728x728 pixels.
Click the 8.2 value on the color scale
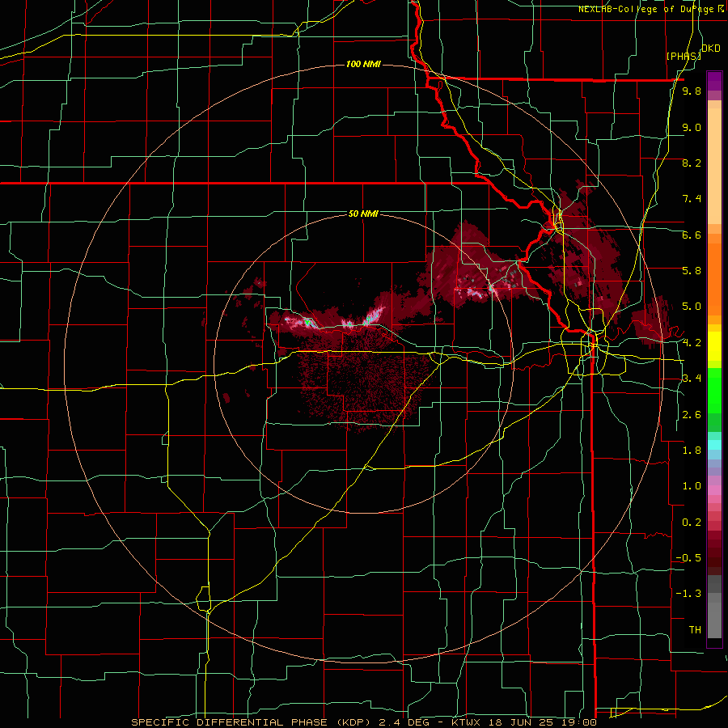[x=692, y=163]
